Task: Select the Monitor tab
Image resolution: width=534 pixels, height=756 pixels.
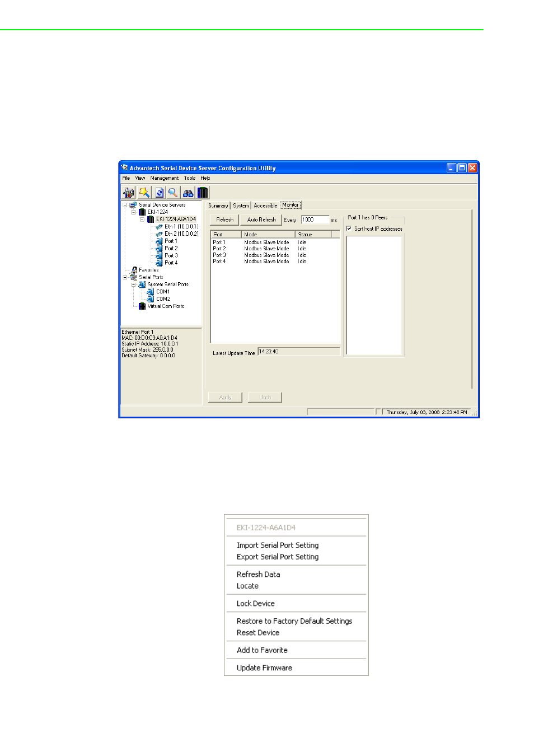Action: (291, 205)
